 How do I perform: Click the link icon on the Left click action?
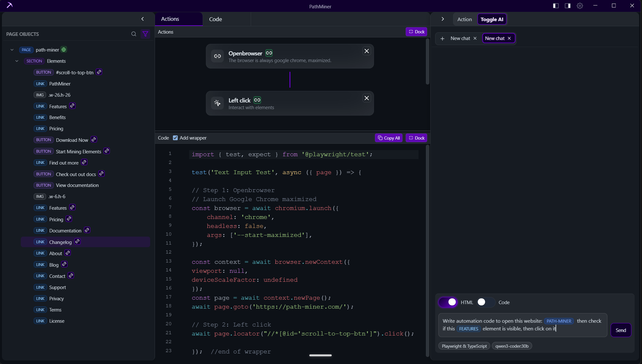[257, 100]
